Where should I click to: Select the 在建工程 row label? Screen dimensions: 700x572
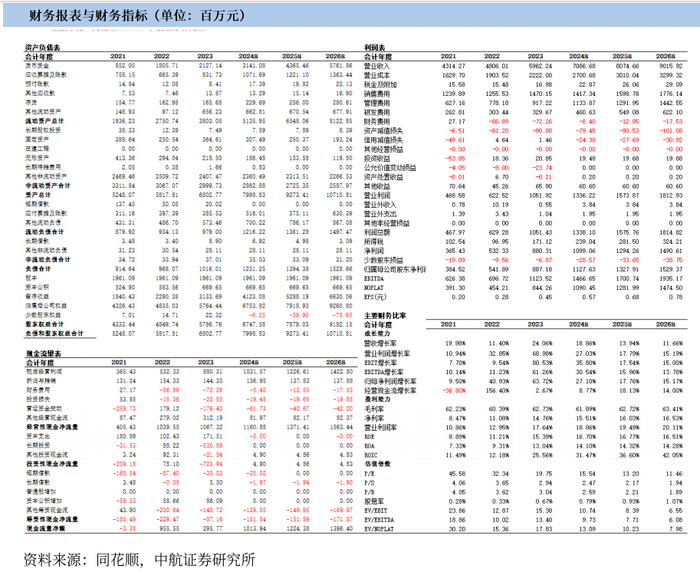37,149
